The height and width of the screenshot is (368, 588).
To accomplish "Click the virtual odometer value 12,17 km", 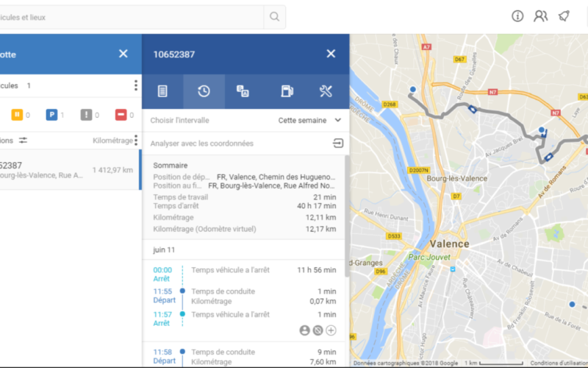I will click(320, 229).
